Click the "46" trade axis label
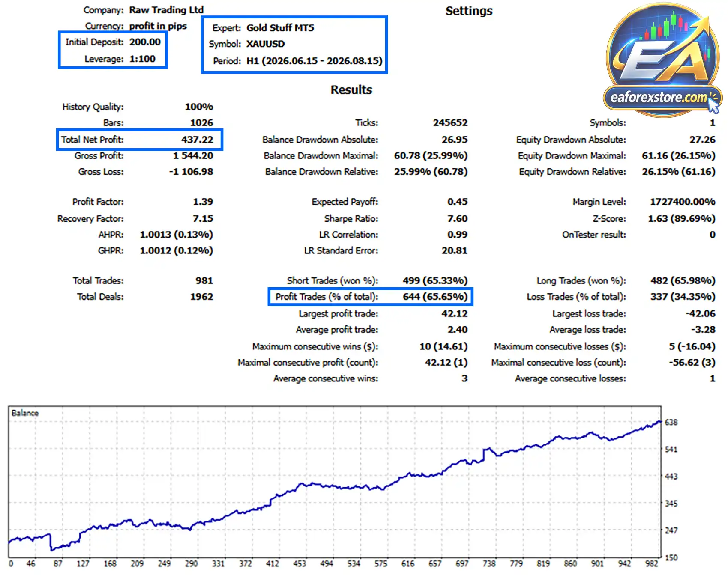 tap(31, 564)
